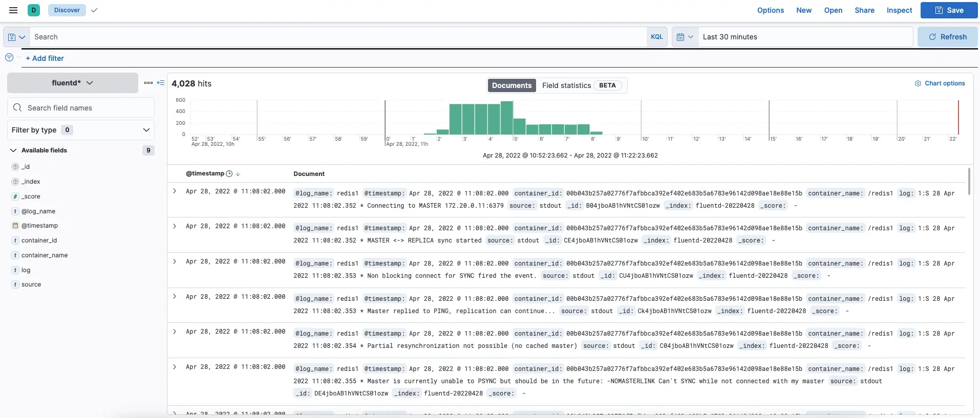Click the Discover breadcrumb badge
This screenshot has width=980, height=418.
pyautogui.click(x=67, y=10)
